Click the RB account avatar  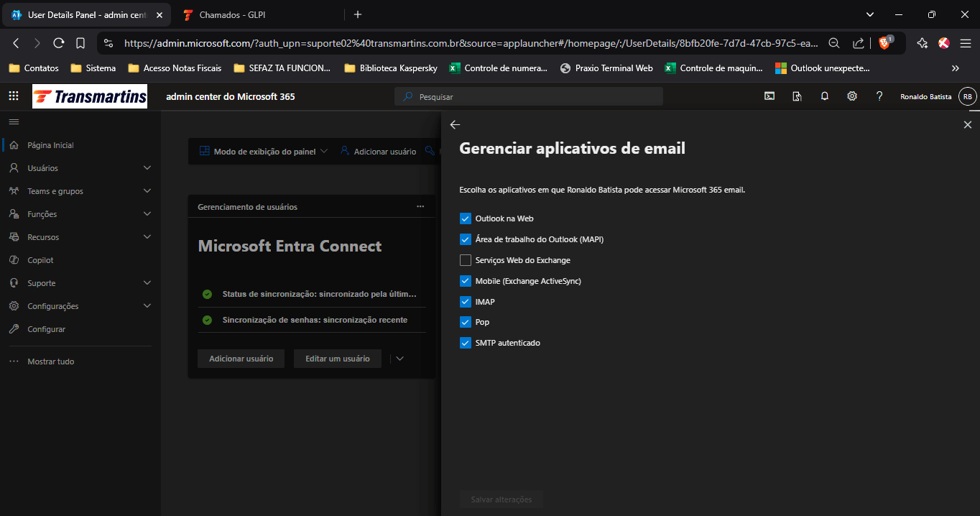(967, 96)
